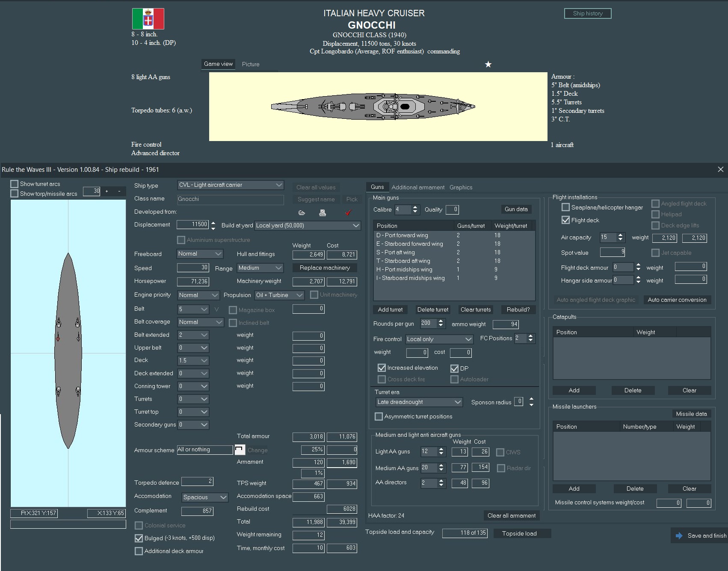The width and height of the screenshot is (728, 571).
Task: Open the Range dropdown
Action: (x=260, y=268)
